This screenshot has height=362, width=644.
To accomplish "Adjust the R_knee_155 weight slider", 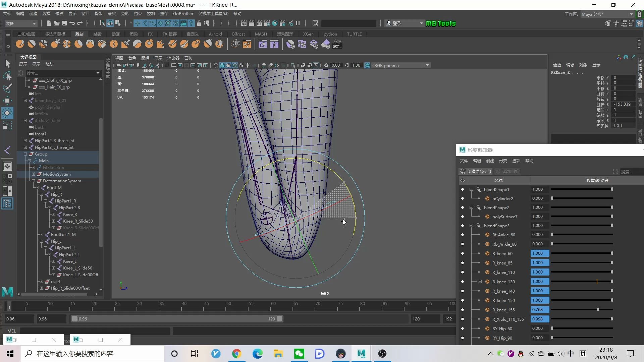I will pyautogui.click(x=598, y=309).
